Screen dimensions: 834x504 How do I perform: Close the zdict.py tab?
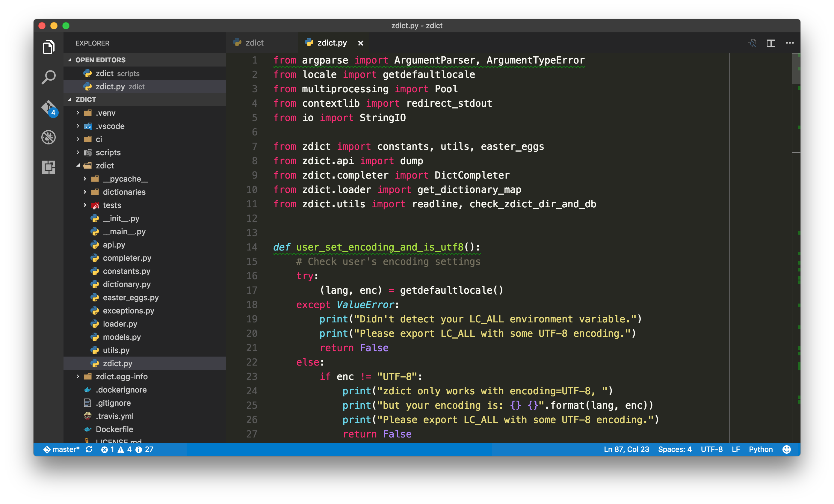coord(360,43)
